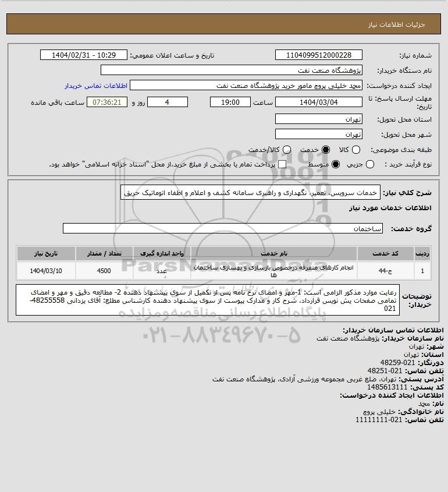Click the need date cell 1404/03/10

[x=46, y=271]
